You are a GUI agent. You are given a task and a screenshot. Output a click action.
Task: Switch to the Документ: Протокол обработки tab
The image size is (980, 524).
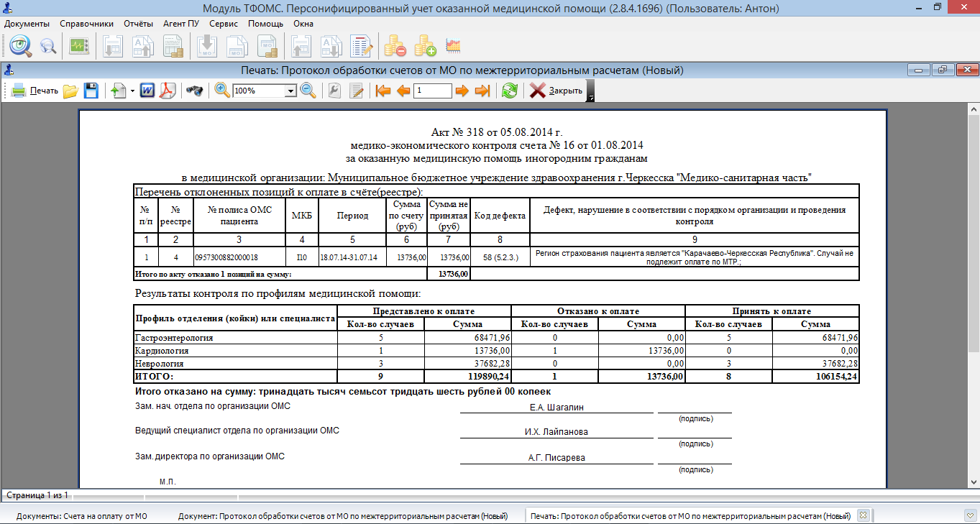[342, 516]
